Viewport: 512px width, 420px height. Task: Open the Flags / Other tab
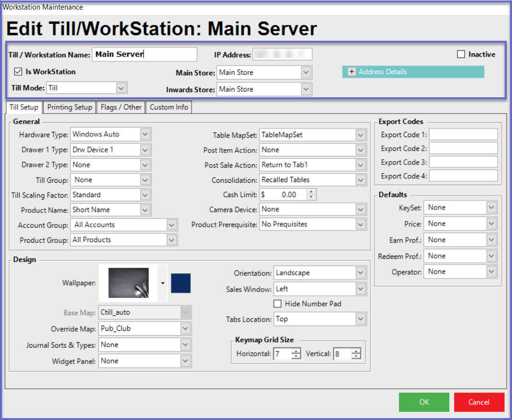pyautogui.click(x=121, y=107)
